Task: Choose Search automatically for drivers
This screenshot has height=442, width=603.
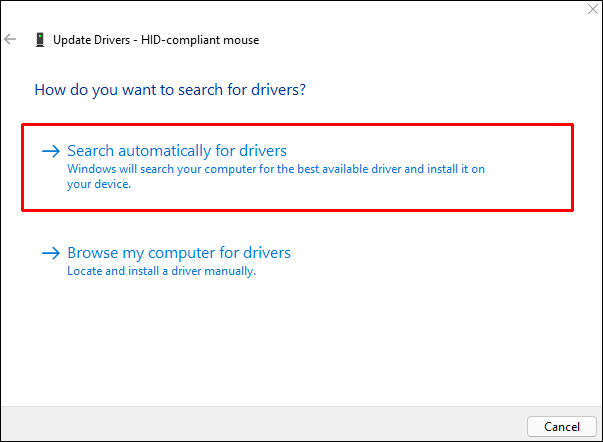Action: click(177, 151)
